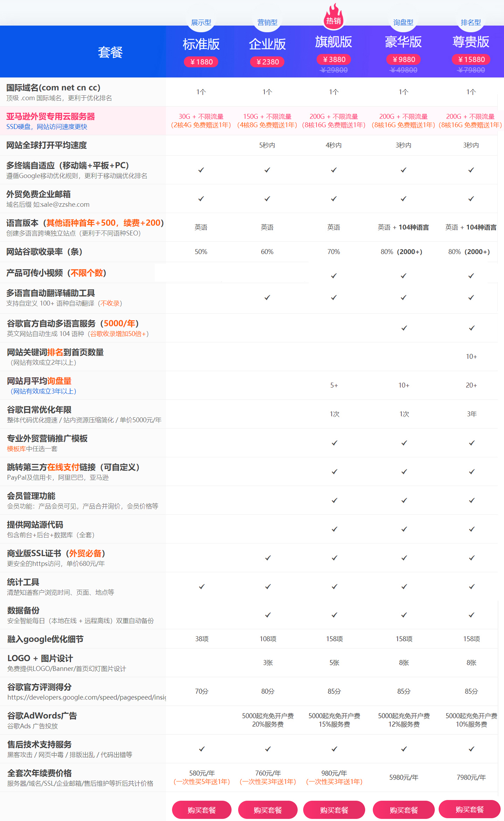Click the crossed-out ¥79800 original price
The width and height of the screenshot is (504, 821).
[x=471, y=70]
